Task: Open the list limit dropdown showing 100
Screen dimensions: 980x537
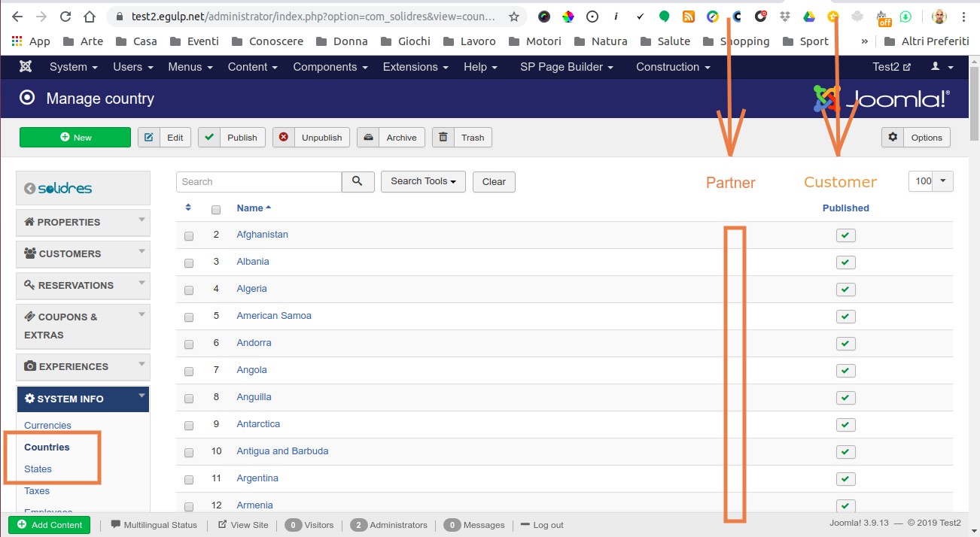Action: click(931, 181)
